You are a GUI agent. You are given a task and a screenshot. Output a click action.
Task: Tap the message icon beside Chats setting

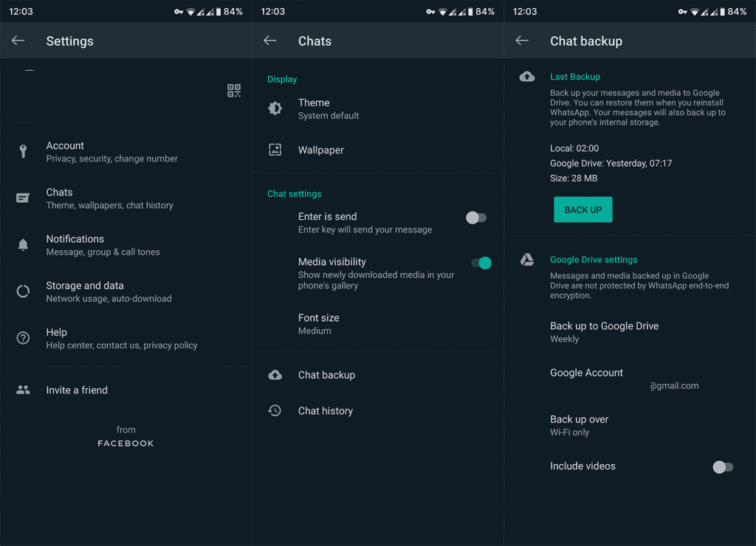click(x=23, y=198)
